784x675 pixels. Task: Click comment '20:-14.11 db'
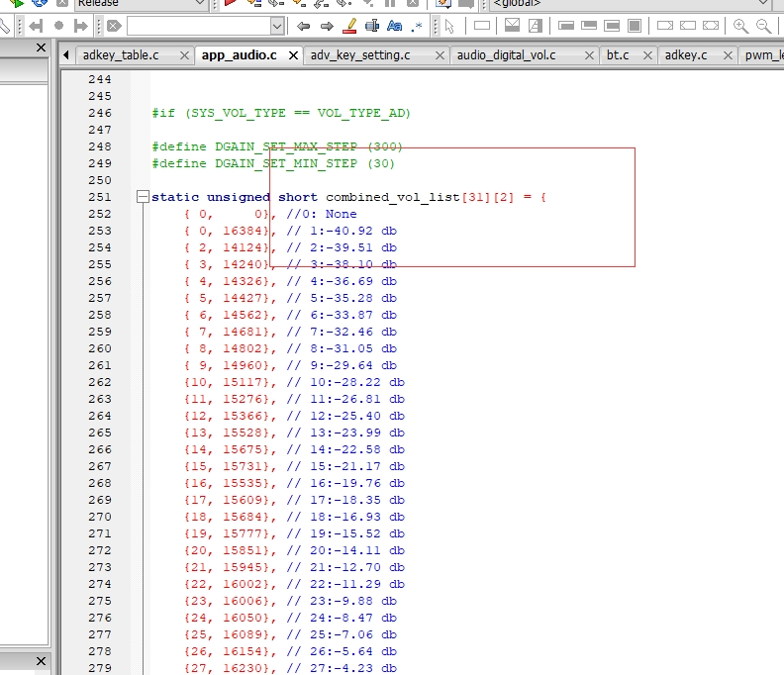[357, 550]
